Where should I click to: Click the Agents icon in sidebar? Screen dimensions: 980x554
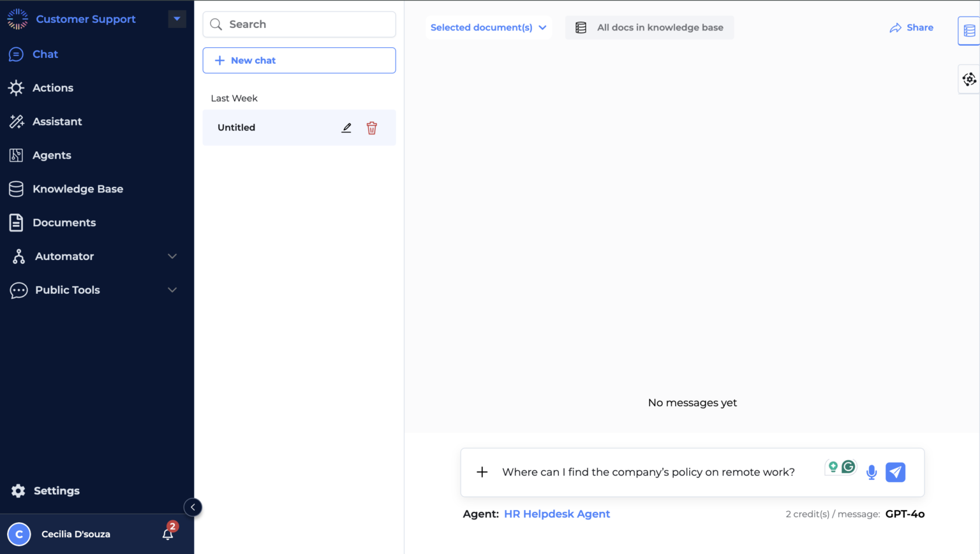click(17, 156)
